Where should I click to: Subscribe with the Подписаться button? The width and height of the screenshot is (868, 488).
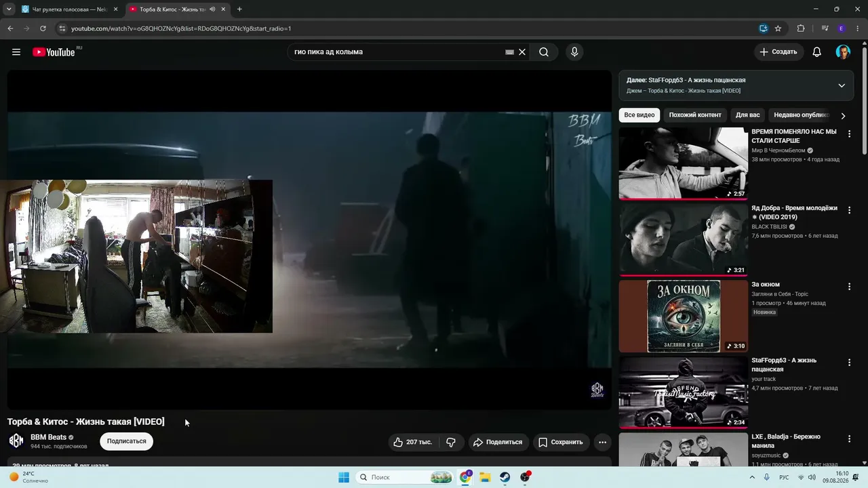tap(127, 441)
